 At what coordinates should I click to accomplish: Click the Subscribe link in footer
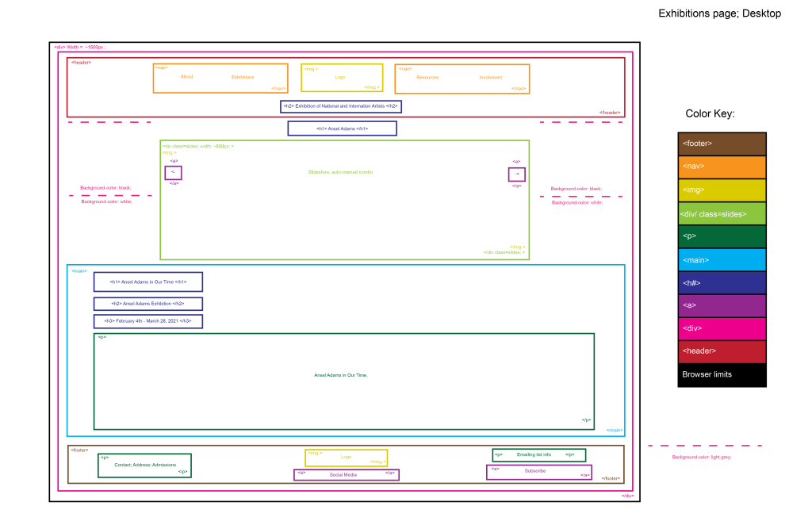528,472
